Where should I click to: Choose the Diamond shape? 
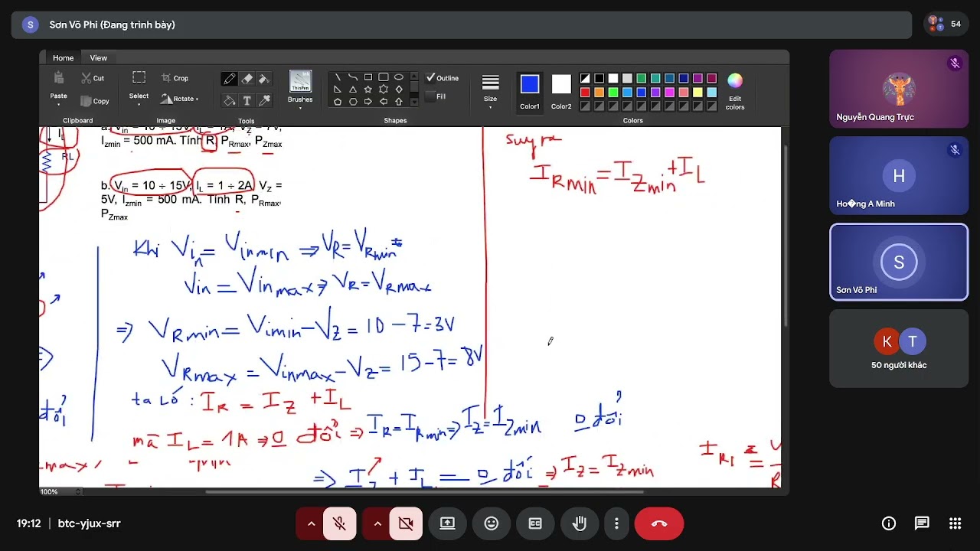click(x=399, y=90)
